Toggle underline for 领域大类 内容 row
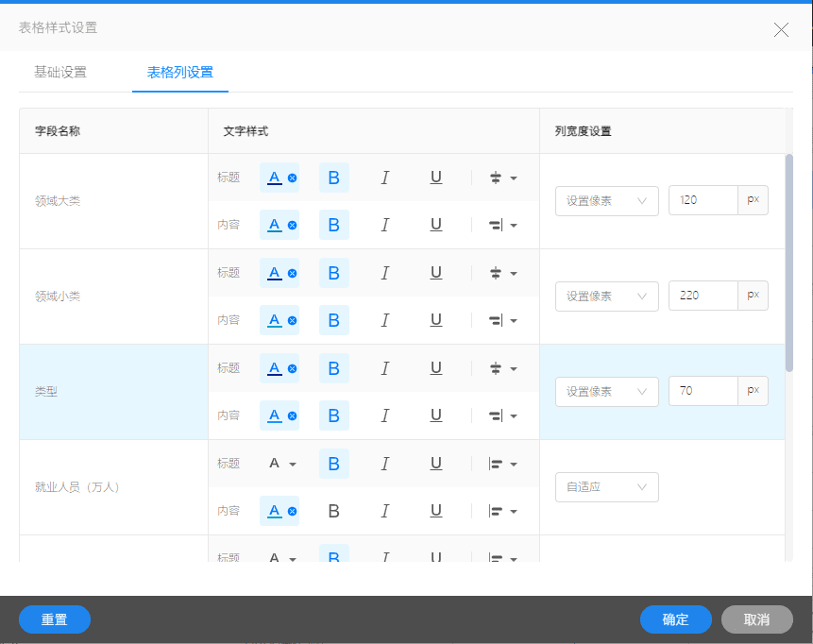The width and height of the screenshot is (813, 644). (x=436, y=225)
